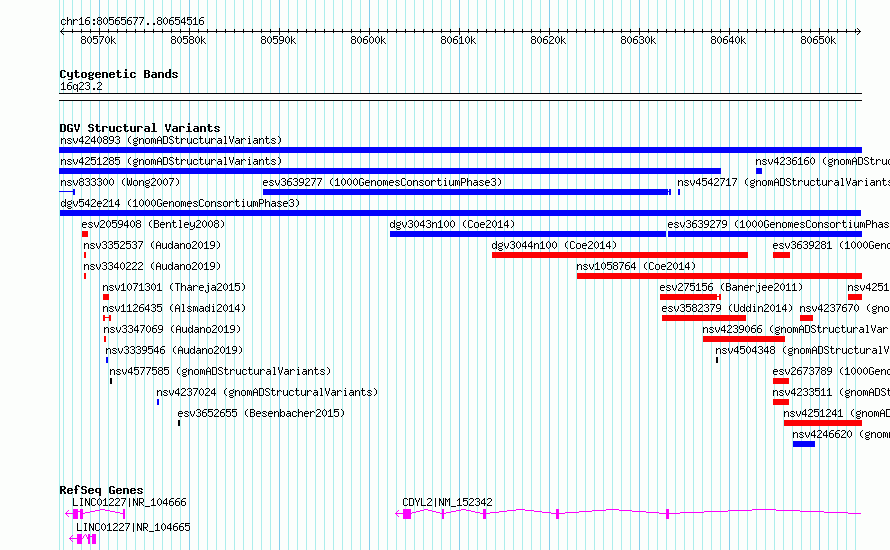The width and height of the screenshot is (890, 550).
Task: Open esv3639279 1000Genomes label
Action: [778, 224]
